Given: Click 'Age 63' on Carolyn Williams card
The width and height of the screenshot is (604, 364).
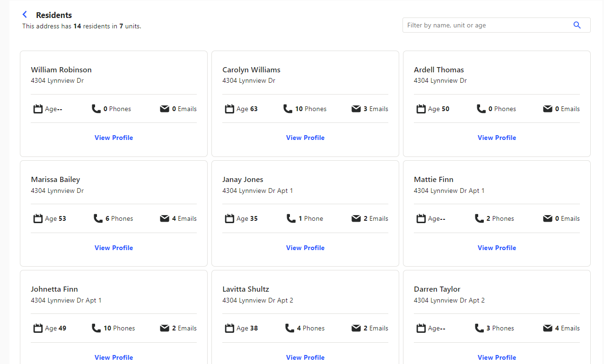Looking at the screenshot, I should pyautogui.click(x=247, y=109).
